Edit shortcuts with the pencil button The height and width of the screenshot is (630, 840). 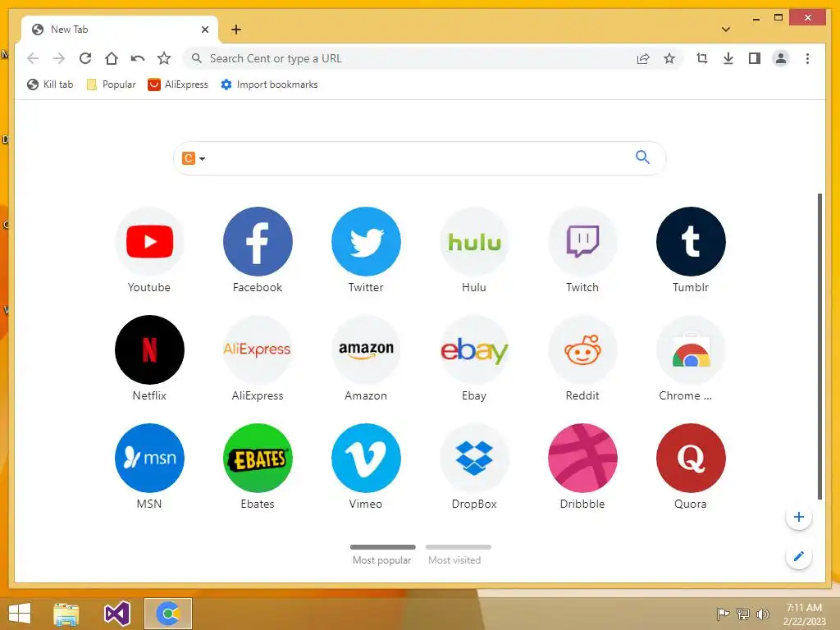click(x=799, y=556)
